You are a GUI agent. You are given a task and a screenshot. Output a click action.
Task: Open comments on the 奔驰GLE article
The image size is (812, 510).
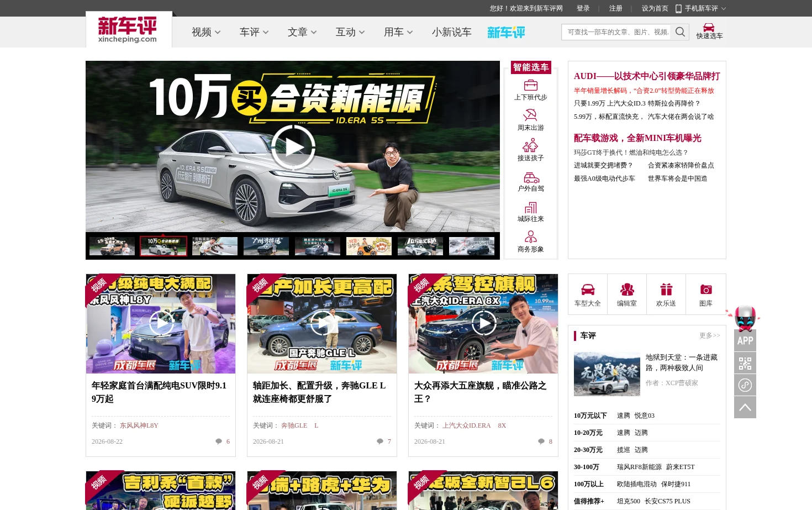(x=384, y=441)
